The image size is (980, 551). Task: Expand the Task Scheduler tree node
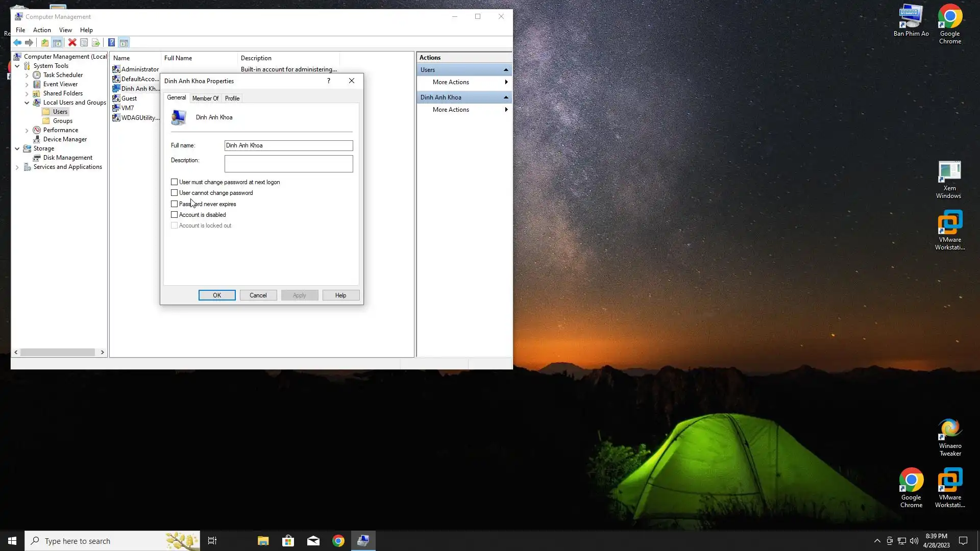point(27,75)
